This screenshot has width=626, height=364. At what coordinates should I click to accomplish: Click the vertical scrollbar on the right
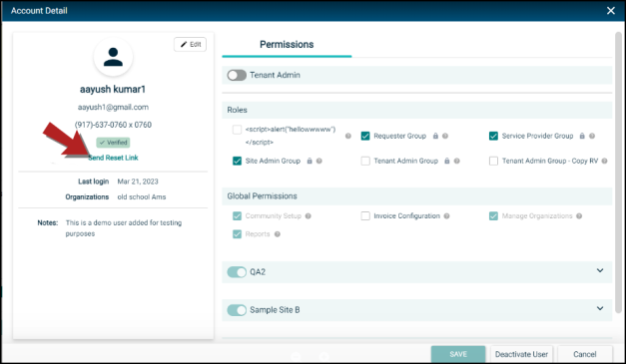tap(618, 173)
